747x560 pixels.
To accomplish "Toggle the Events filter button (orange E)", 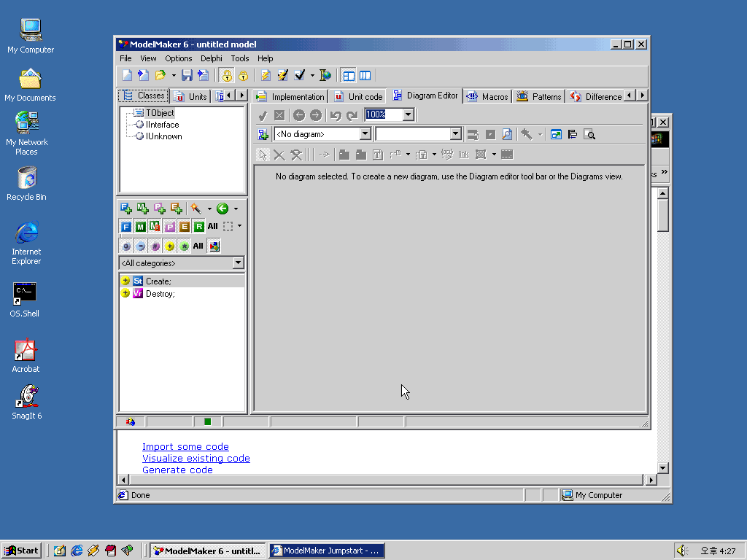I will coord(184,227).
